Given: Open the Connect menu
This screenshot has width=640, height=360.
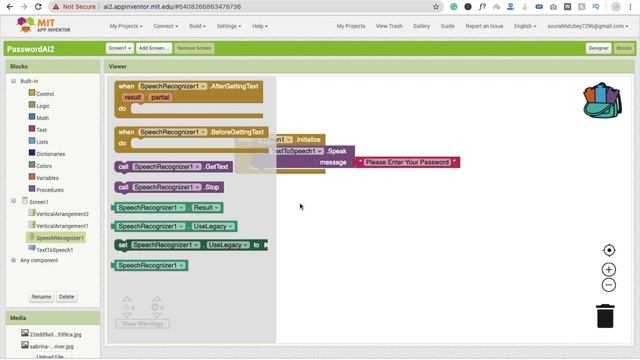Looking at the screenshot, I should point(166,26).
